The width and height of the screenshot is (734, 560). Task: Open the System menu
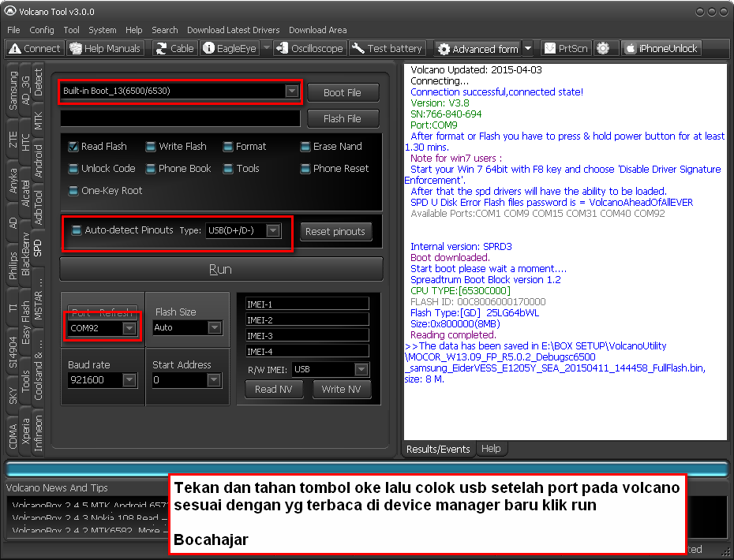(x=103, y=30)
